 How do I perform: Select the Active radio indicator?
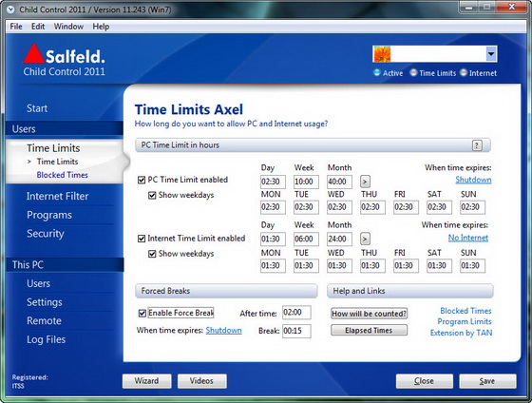point(376,72)
